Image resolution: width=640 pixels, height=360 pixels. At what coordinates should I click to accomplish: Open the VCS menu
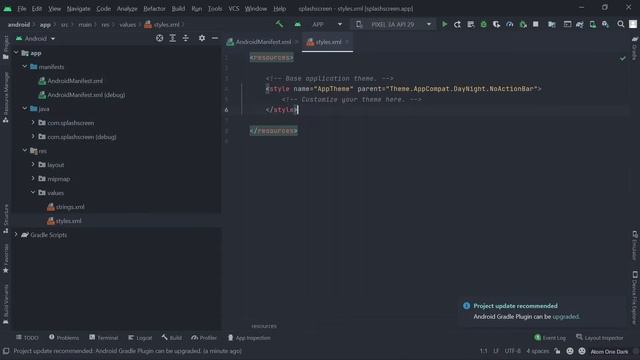[234, 9]
